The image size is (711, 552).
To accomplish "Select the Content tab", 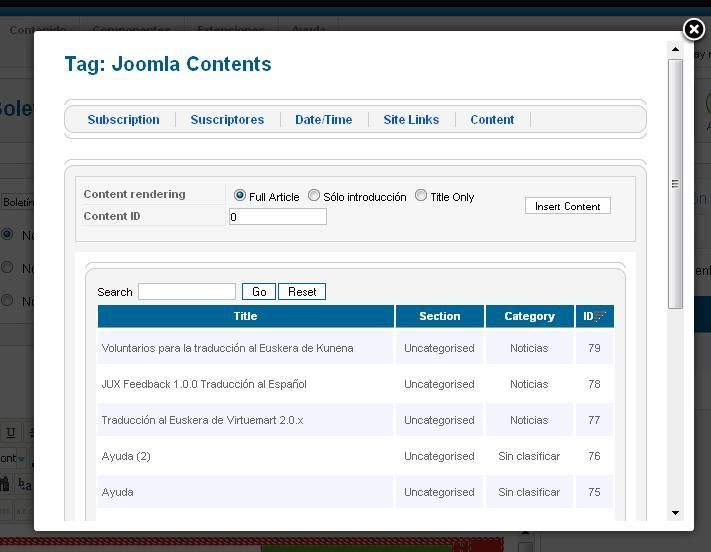I will click(x=492, y=120).
